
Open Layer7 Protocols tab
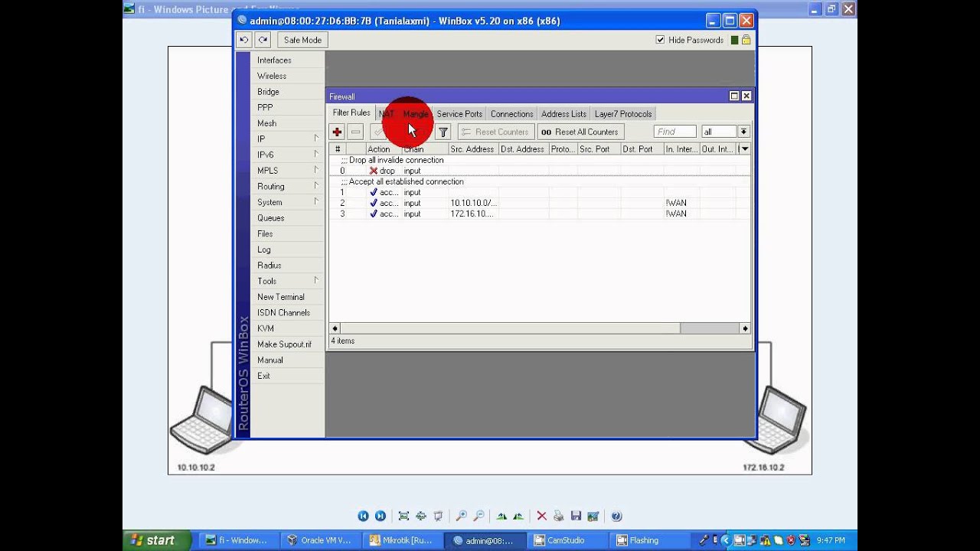pos(623,114)
